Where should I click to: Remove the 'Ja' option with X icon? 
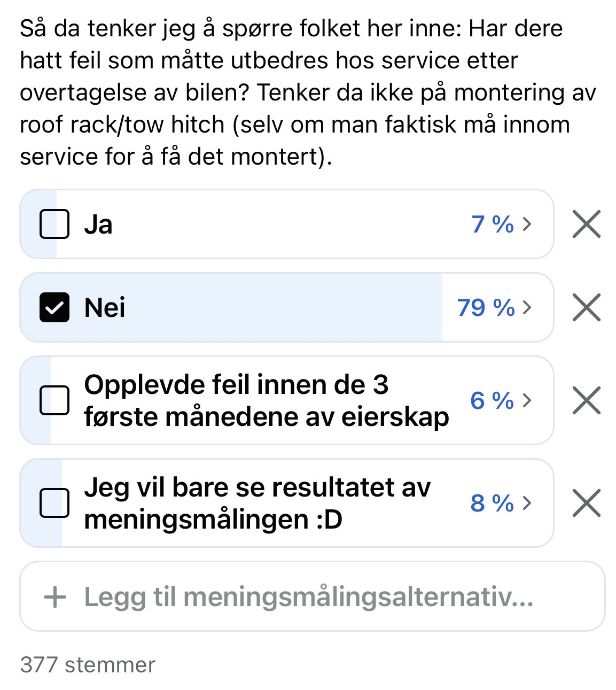pyautogui.click(x=586, y=224)
